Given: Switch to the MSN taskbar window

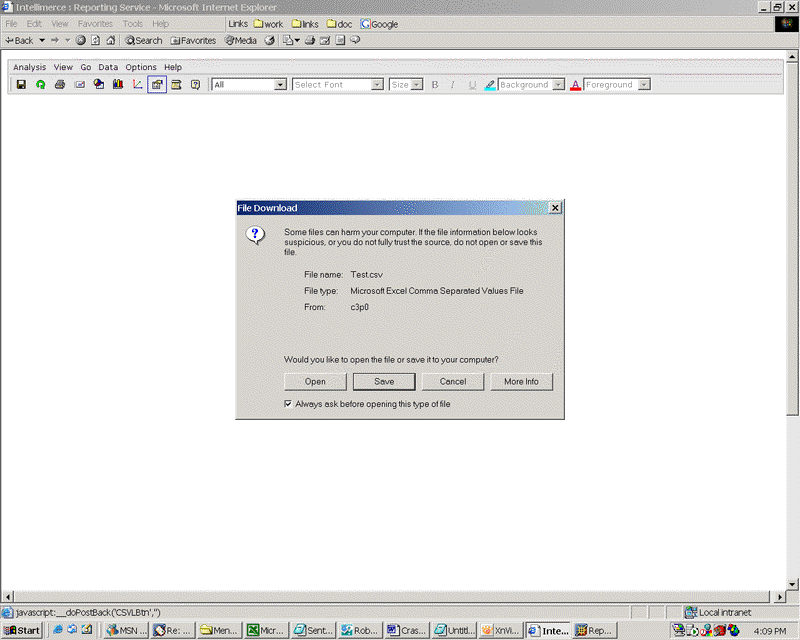Looking at the screenshot, I should (126, 630).
